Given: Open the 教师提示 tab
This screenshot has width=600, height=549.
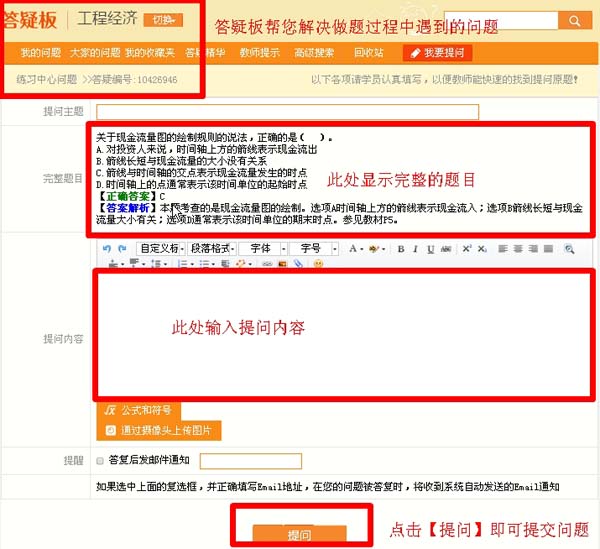Looking at the screenshot, I should coord(260,52).
